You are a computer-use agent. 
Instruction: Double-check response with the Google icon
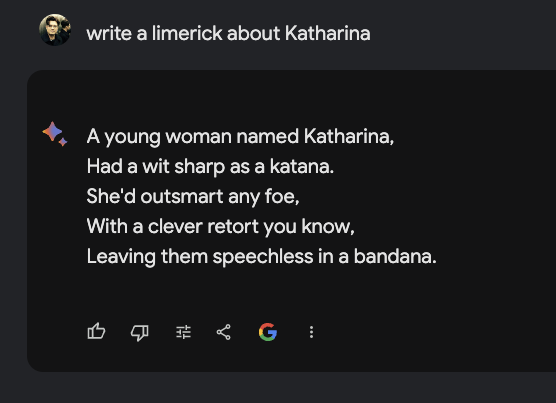click(268, 332)
